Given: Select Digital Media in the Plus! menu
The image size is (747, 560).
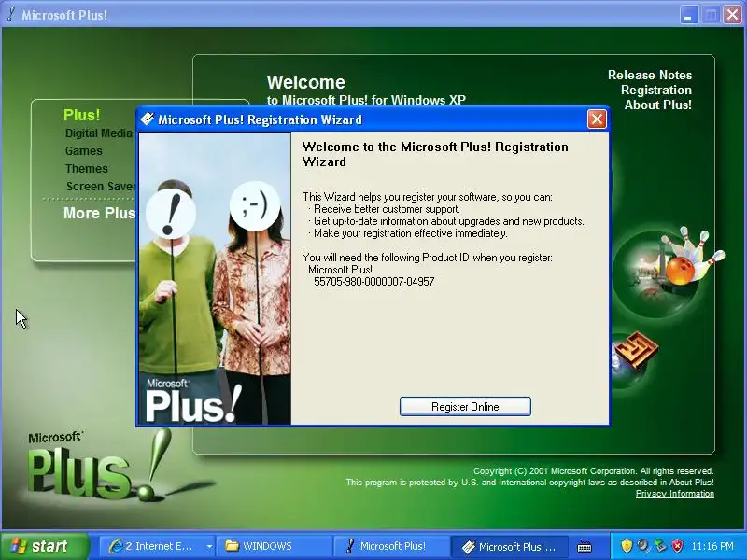Looking at the screenshot, I should (x=99, y=133).
